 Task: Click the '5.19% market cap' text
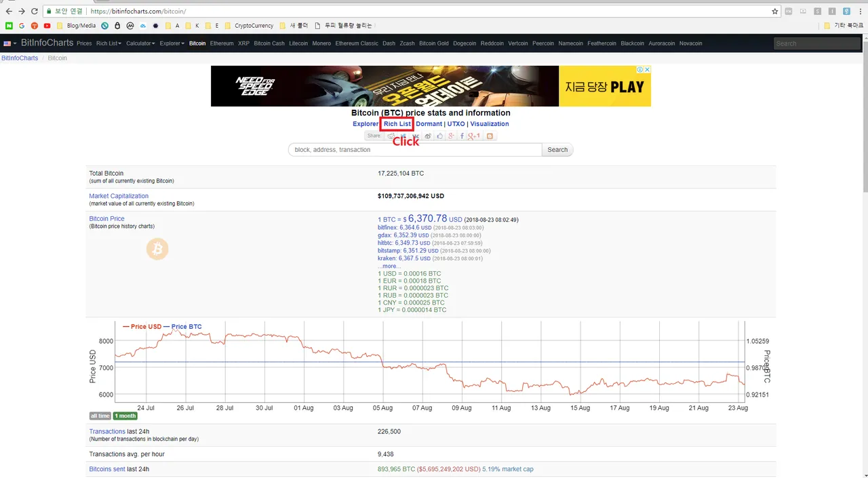[508, 469]
